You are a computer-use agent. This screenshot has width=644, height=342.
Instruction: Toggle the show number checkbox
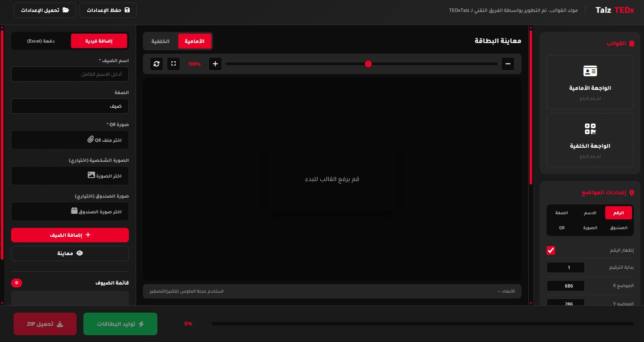coord(551,250)
